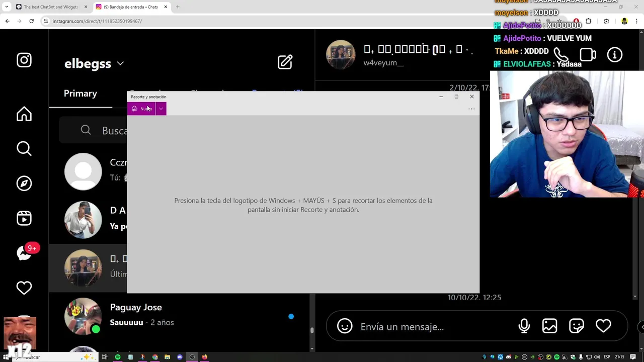Open Chrome profile avatar

pos(624,21)
